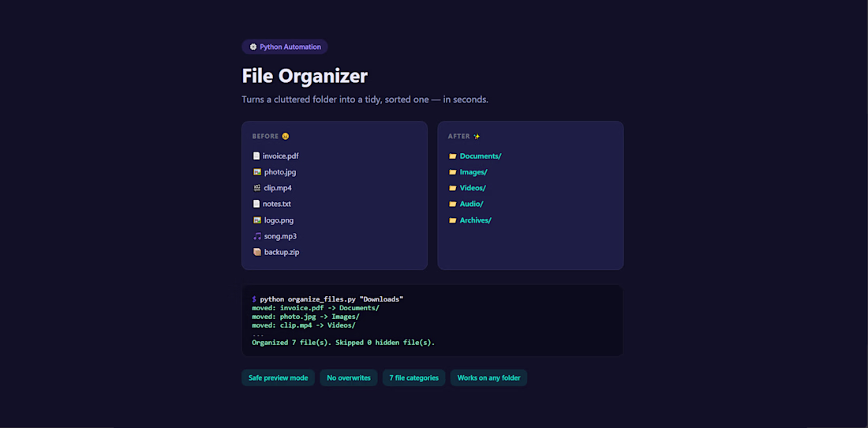The image size is (868, 428).
Task: Click the Python Automation badge label
Action: pos(290,47)
